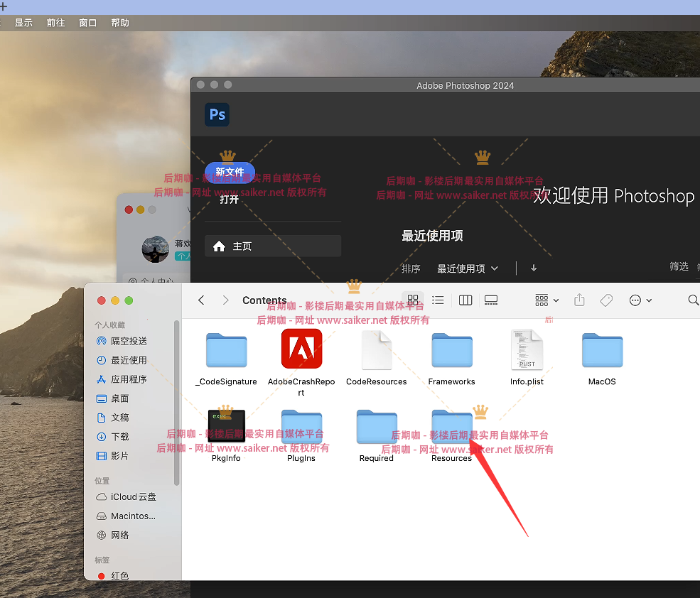Click the Finder sidebar scrollbar
The width and height of the screenshot is (700, 598).
point(177,403)
